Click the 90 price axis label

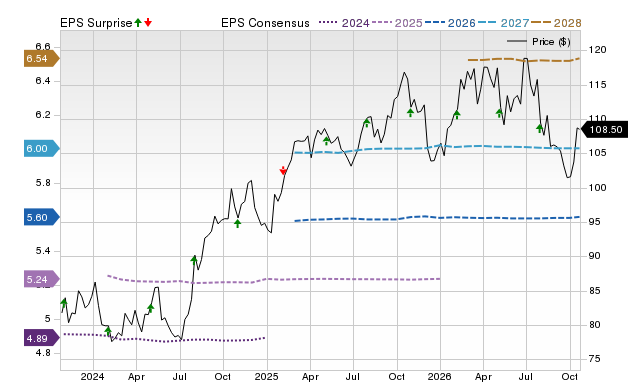594,256
